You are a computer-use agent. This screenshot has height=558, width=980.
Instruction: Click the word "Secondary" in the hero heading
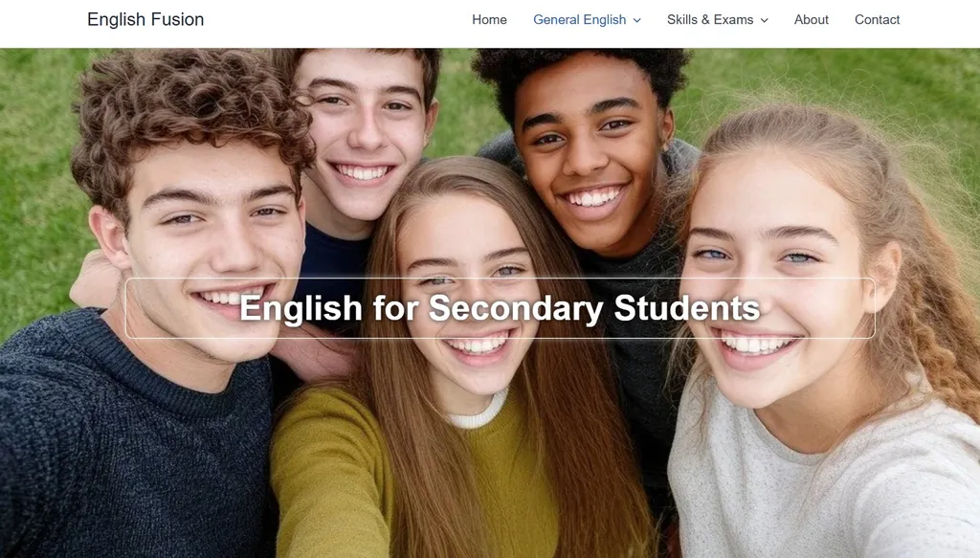pyautogui.click(x=516, y=309)
